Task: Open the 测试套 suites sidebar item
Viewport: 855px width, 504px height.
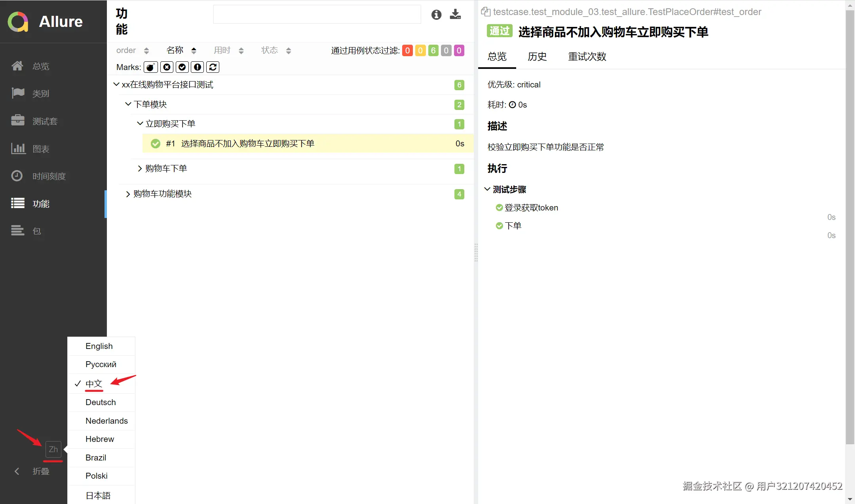Action: pos(44,121)
